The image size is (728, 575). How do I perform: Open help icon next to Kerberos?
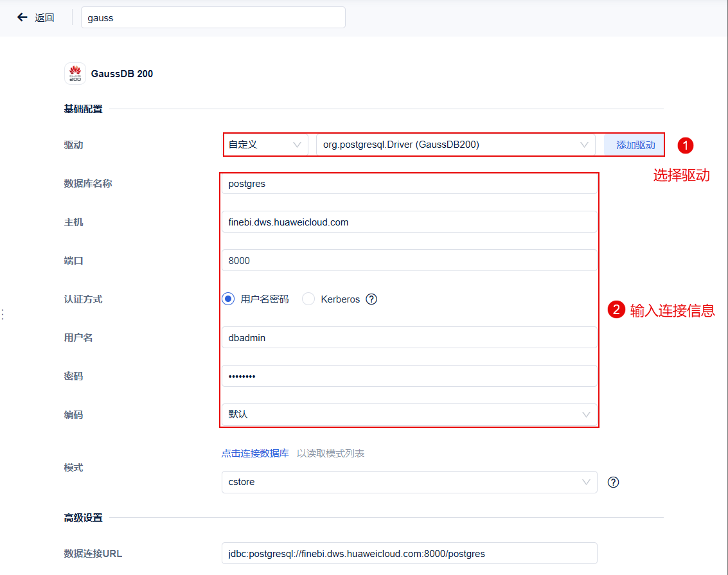[371, 299]
